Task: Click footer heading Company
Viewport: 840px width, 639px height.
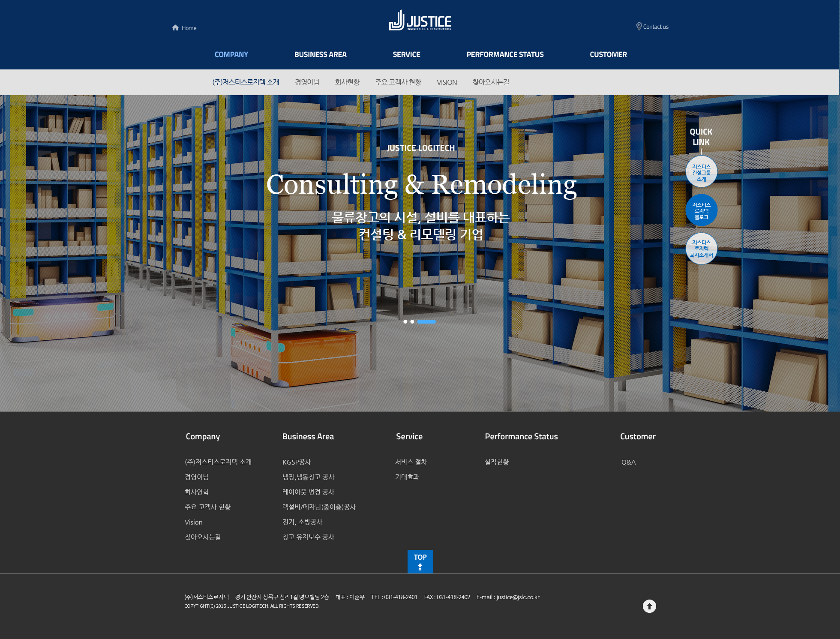Action: click(203, 436)
